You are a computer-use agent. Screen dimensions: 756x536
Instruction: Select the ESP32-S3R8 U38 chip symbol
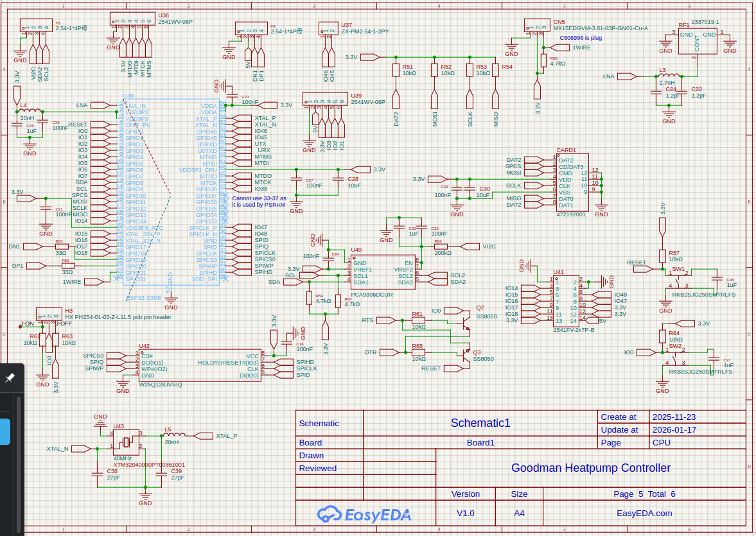pyautogui.click(x=170, y=193)
